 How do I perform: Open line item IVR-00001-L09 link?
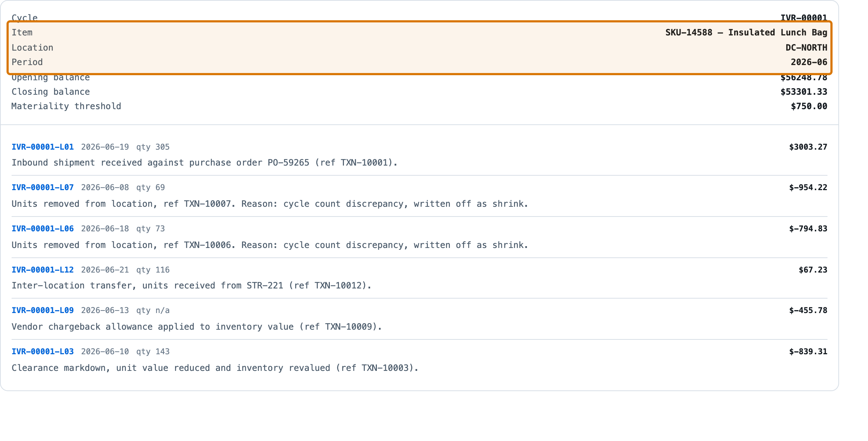click(43, 311)
